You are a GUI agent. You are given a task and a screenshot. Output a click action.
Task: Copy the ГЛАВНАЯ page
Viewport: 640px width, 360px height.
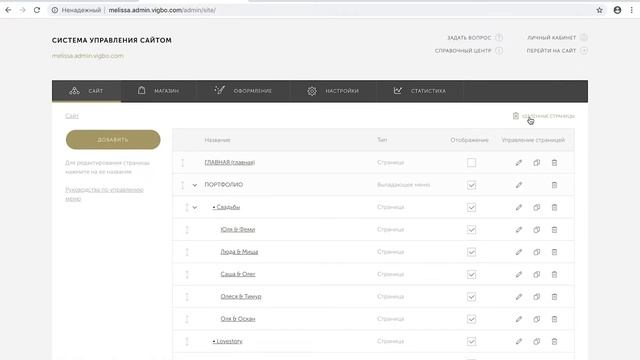click(x=536, y=162)
